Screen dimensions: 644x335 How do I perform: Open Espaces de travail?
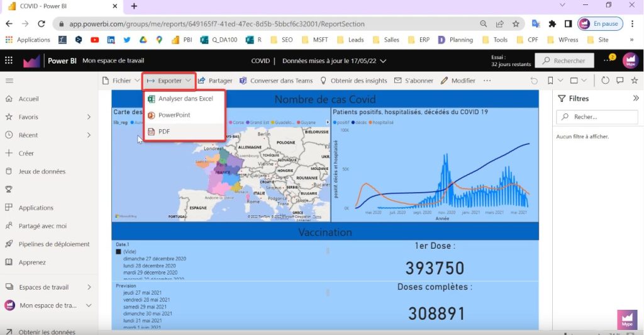[x=43, y=287]
